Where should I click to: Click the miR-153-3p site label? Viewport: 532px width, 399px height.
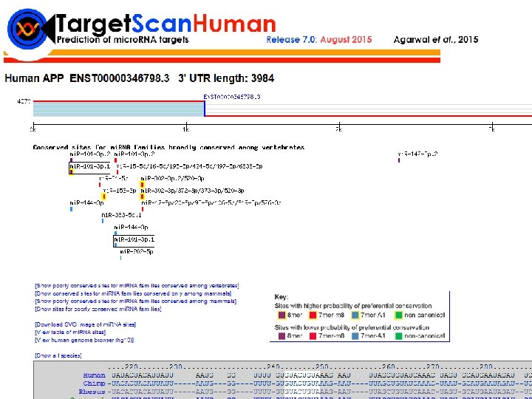pos(120,191)
